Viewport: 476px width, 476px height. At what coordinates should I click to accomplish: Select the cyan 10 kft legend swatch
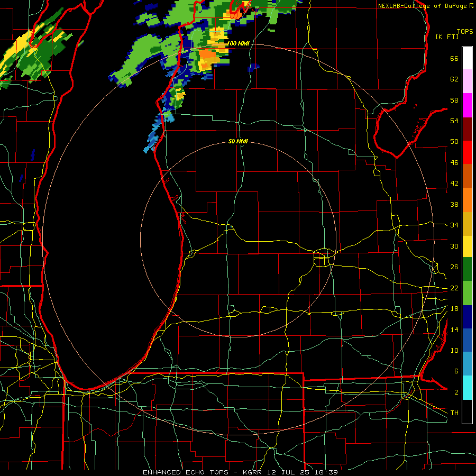[x=467, y=388]
